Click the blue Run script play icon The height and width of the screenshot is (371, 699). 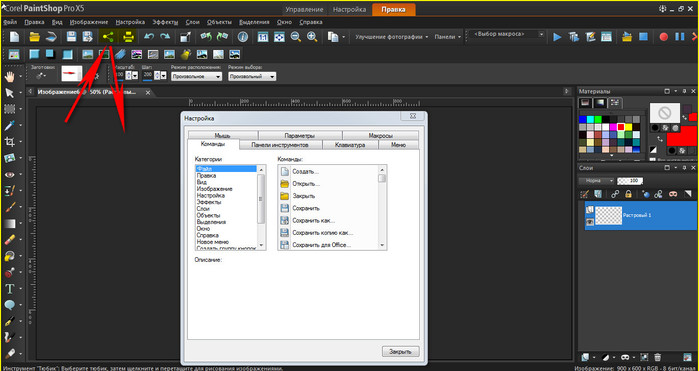click(x=557, y=37)
